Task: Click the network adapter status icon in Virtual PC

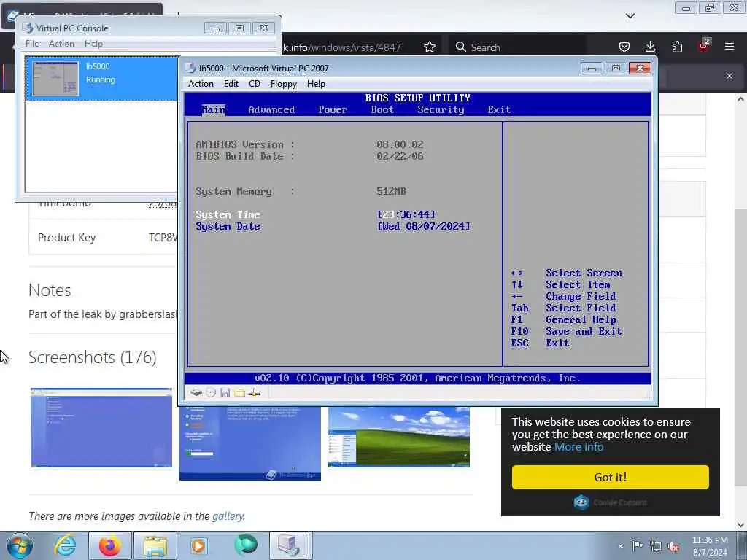Action: tap(254, 392)
